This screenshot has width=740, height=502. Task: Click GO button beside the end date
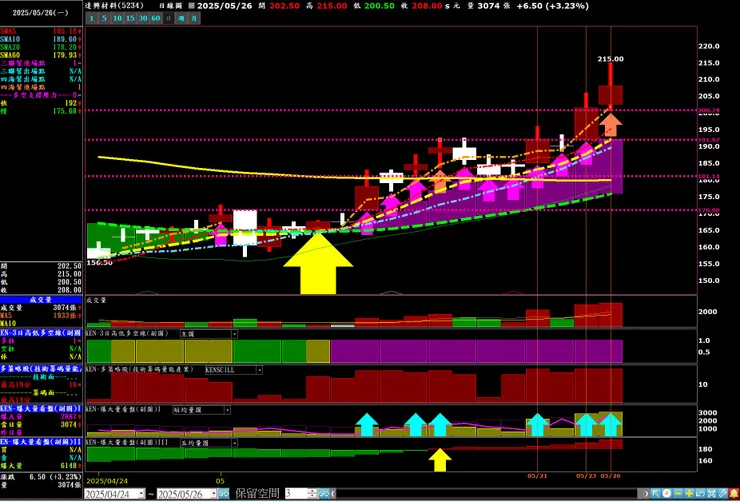224,494
